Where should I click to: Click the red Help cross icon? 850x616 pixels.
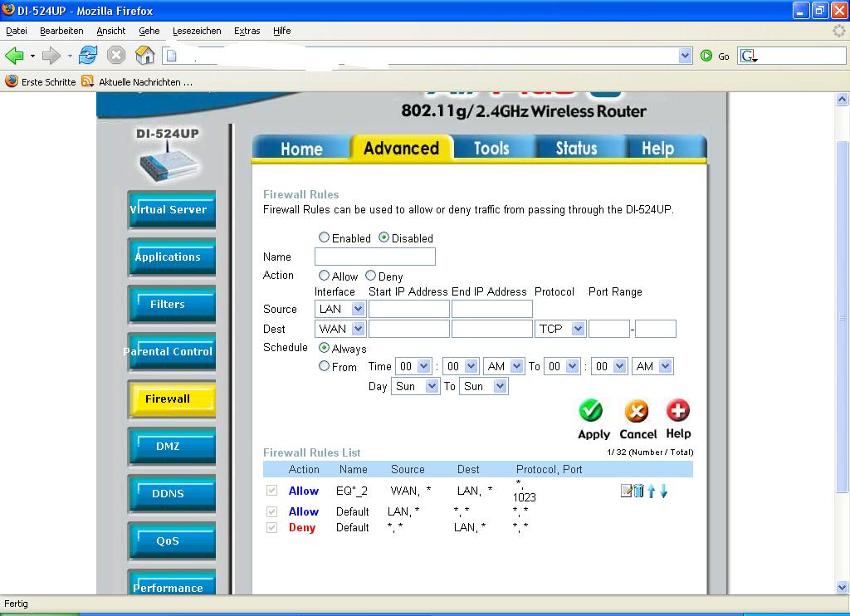678,411
